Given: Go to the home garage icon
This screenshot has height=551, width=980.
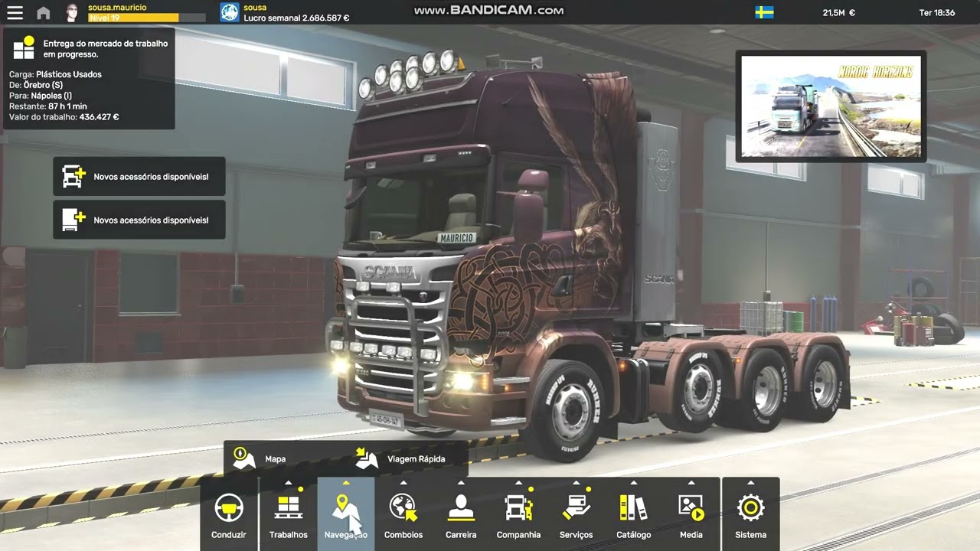Looking at the screenshot, I should [x=44, y=13].
